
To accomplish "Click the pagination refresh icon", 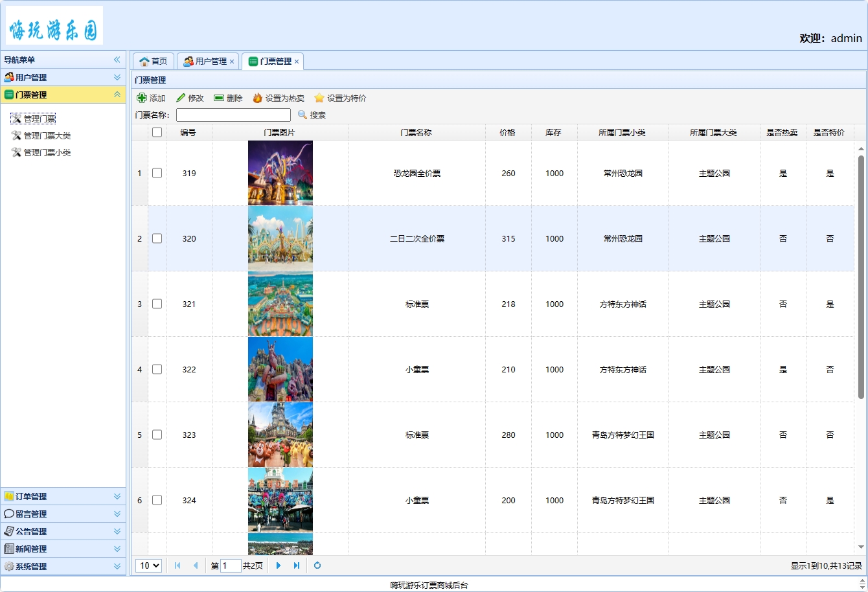I will pyautogui.click(x=317, y=565).
